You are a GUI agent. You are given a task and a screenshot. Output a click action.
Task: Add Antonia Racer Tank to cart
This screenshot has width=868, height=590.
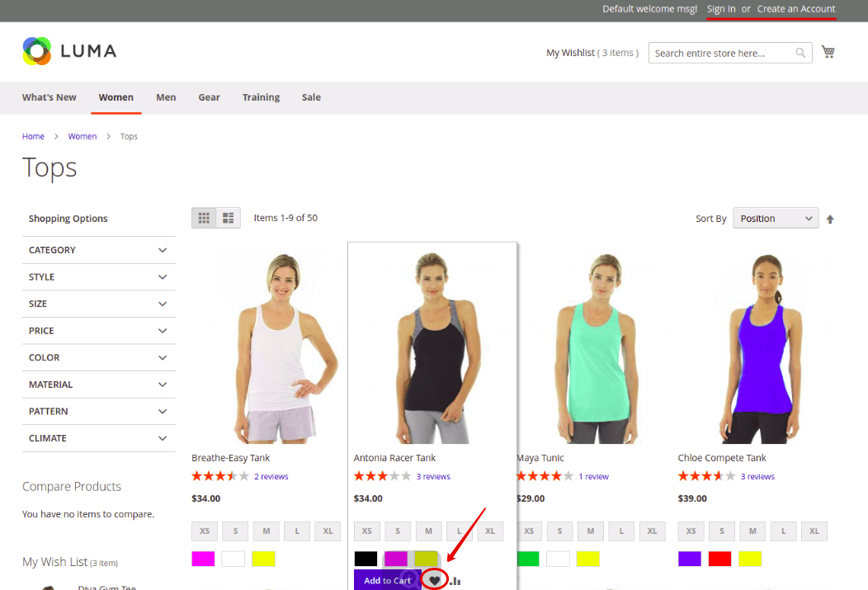(388, 580)
